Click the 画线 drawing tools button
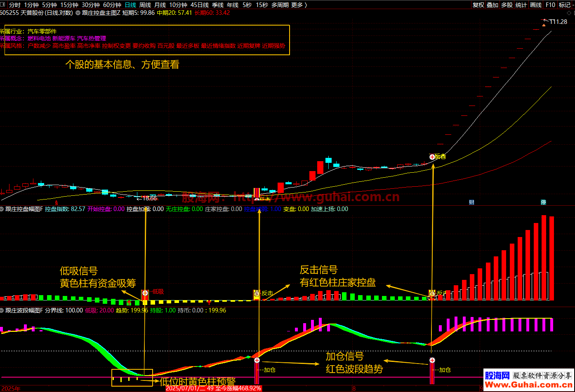Viewport: 575px width, 392px height. pyautogui.click(x=535, y=5)
